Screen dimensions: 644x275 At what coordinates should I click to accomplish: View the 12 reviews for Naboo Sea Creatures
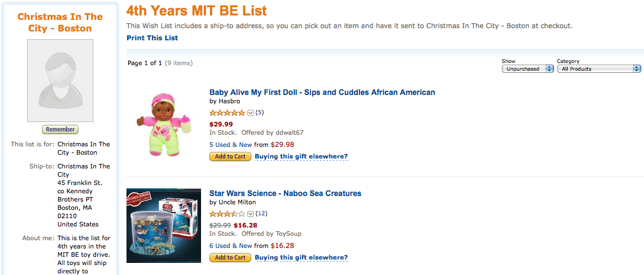pos(261,214)
